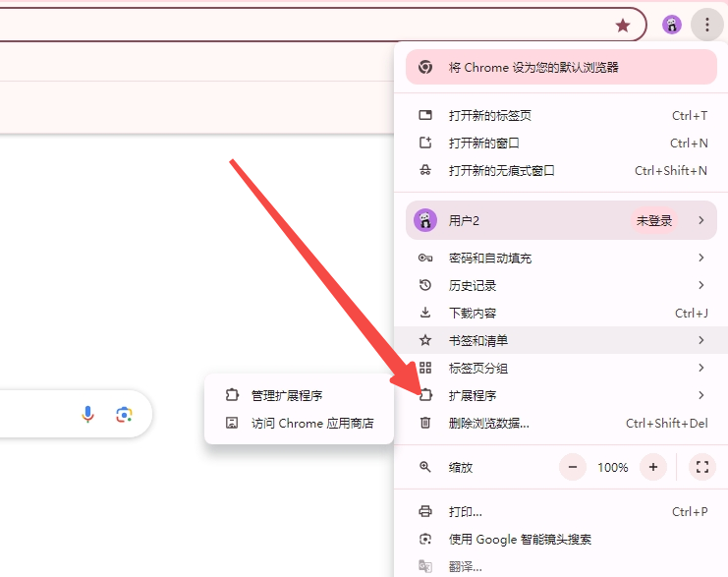Image resolution: width=728 pixels, height=577 pixels.
Task: Click the puzzle icon beside 管理扩展程序
Action: coord(232,395)
